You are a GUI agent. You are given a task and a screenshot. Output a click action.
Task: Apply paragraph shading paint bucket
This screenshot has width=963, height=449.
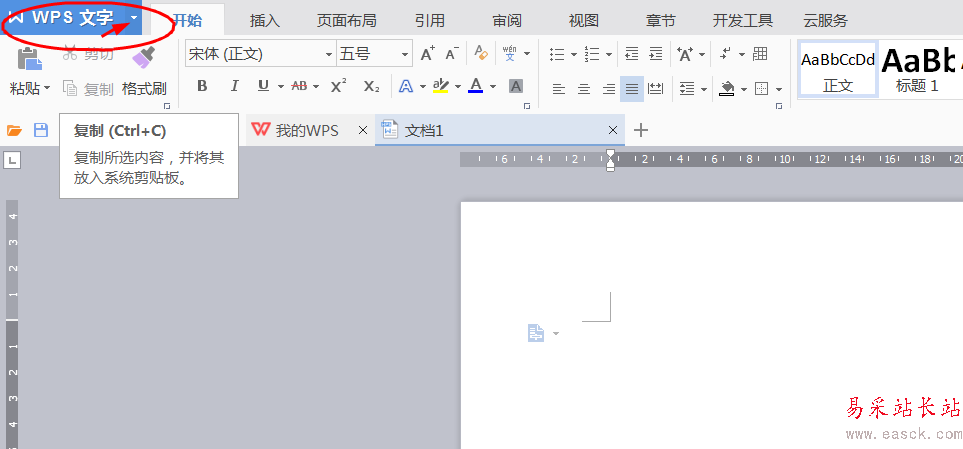727,89
